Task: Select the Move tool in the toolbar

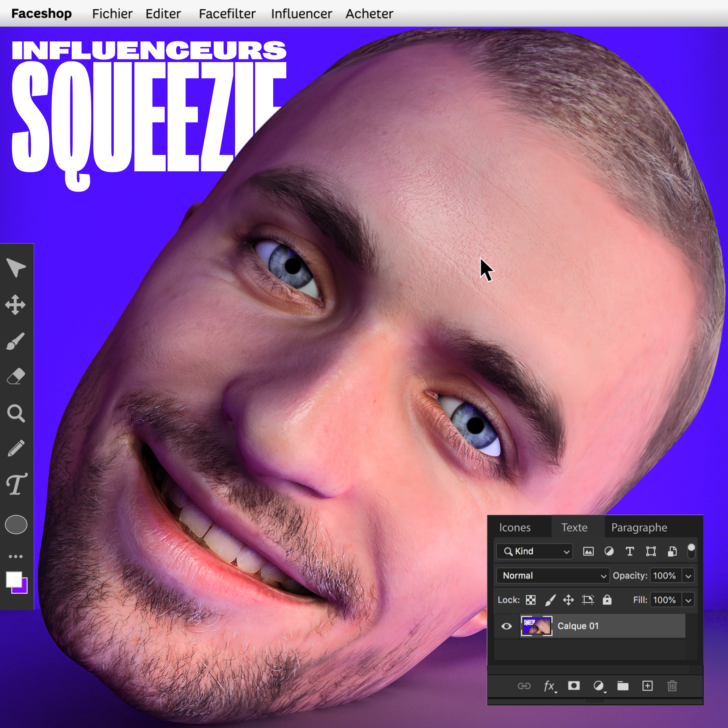Action: click(x=15, y=304)
